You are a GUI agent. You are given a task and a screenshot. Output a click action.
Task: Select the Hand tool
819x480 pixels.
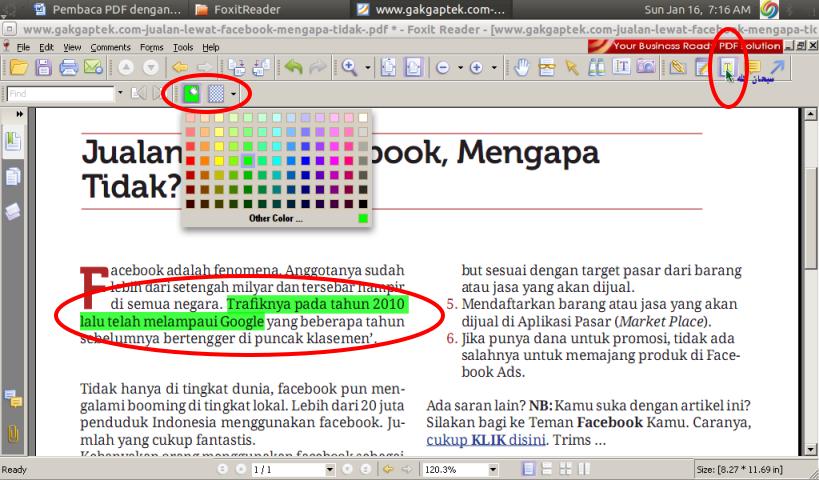click(x=521, y=67)
